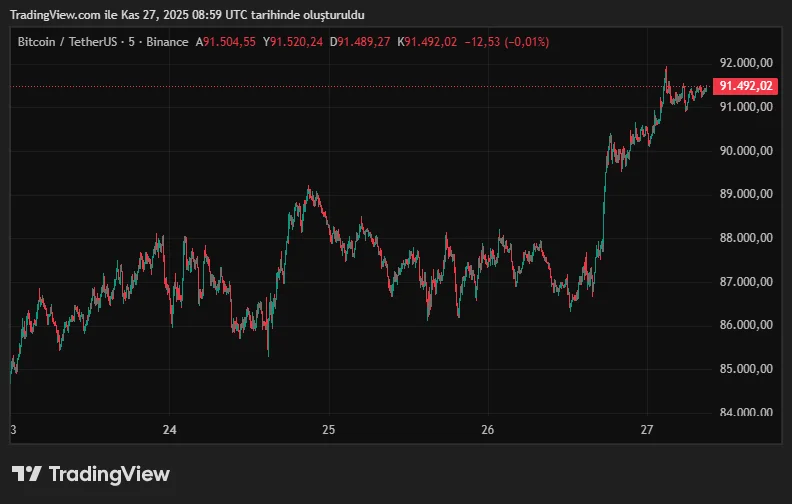792x504 pixels.
Task: Click the 92.000,00 price axis label
Action: tap(747, 62)
